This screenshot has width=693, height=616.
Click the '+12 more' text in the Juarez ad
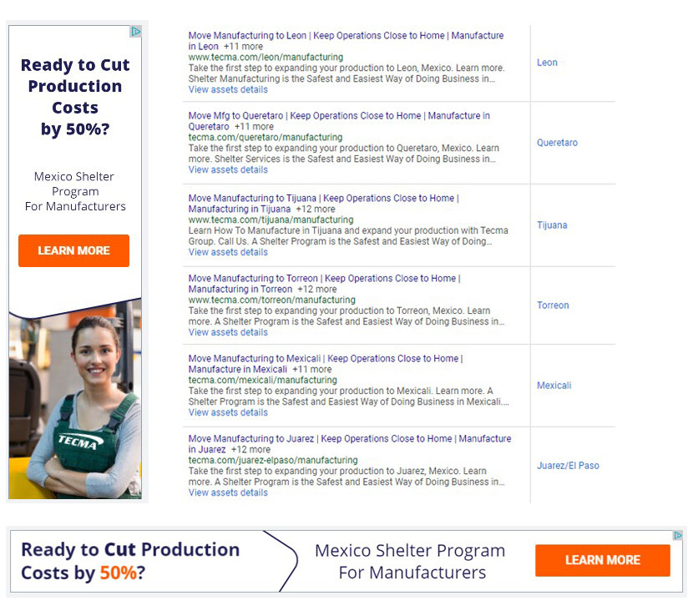[250, 449]
